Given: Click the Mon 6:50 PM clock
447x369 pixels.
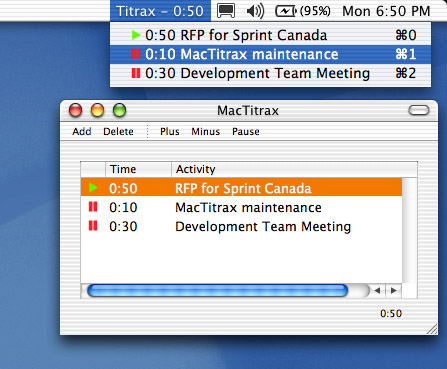Looking at the screenshot, I should point(386,11).
